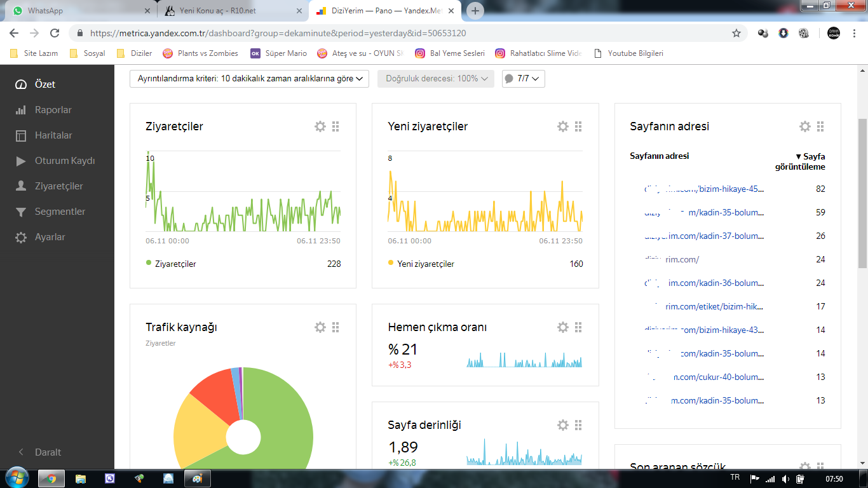Expand the Ayrıntılandırma kriteri dropdown
Image resolution: width=868 pixels, height=488 pixels.
249,79
